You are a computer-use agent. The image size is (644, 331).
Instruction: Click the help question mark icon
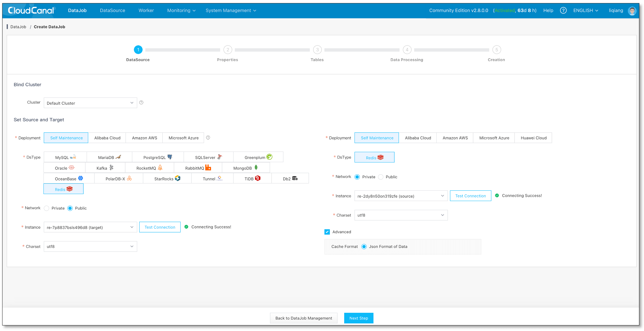[x=563, y=10]
